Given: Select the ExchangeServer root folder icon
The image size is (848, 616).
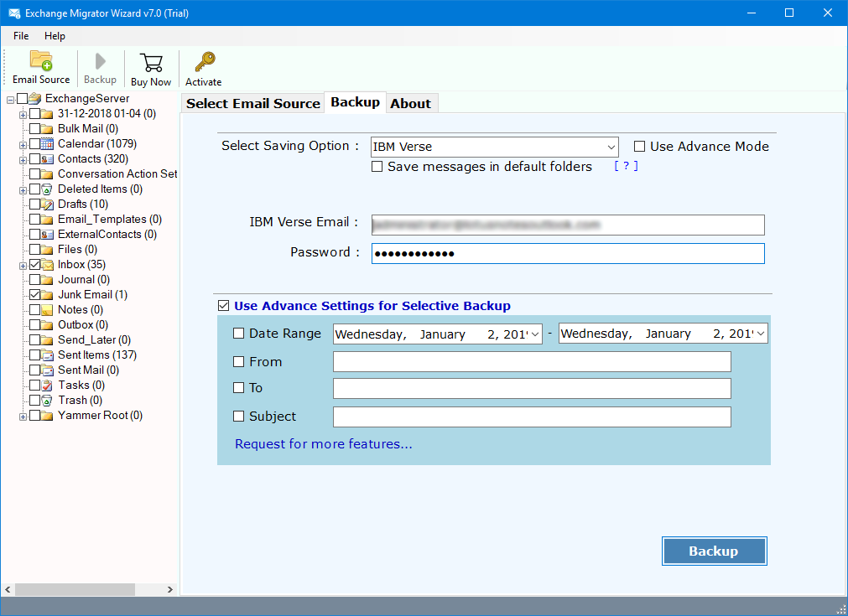Looking at the screenshot, I should [35, 98].
